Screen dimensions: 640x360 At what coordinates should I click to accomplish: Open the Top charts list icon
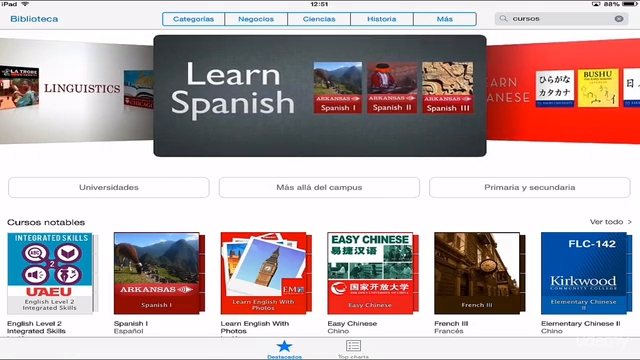(x=353, y=346)
